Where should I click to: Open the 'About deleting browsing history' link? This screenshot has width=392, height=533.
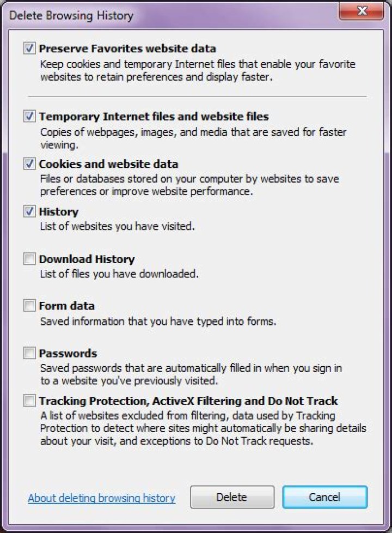pyautogui.click(x=102, y=498)
